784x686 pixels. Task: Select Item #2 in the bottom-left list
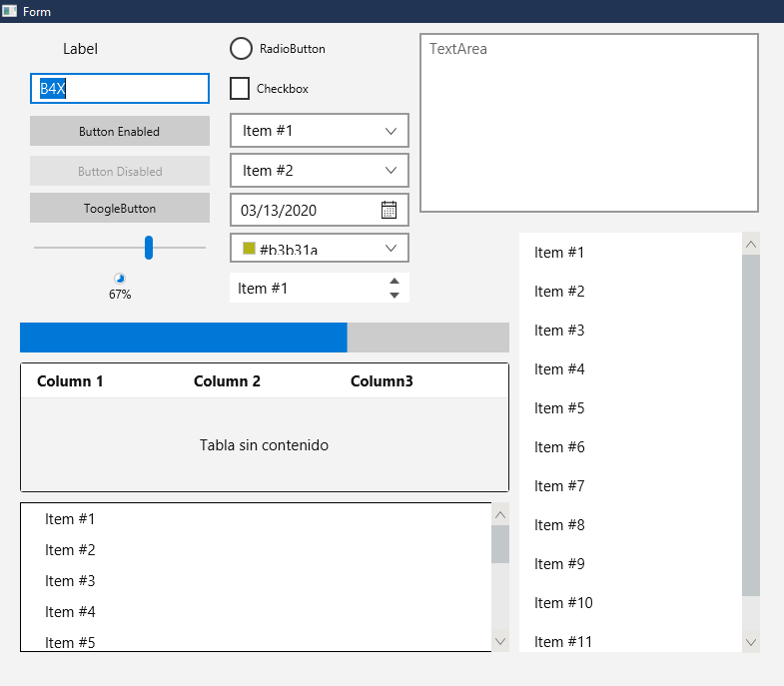(256, 550)
